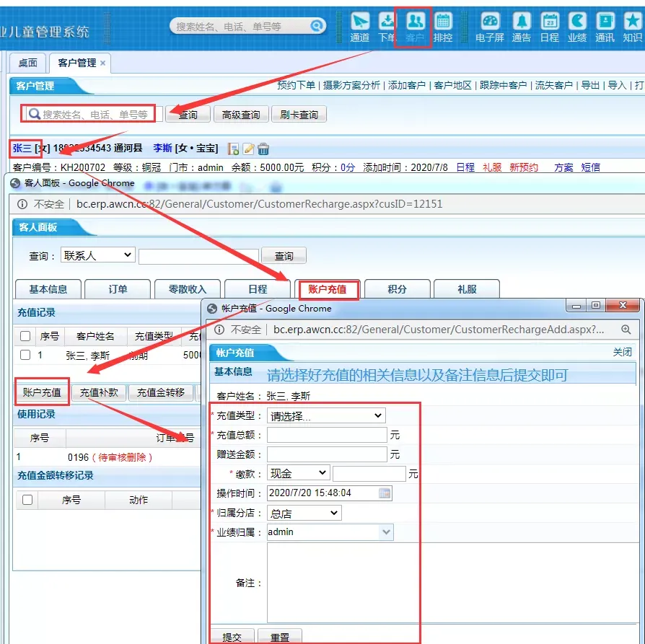Open the 电子屏 dashboard icon

(x=490, y=26)
